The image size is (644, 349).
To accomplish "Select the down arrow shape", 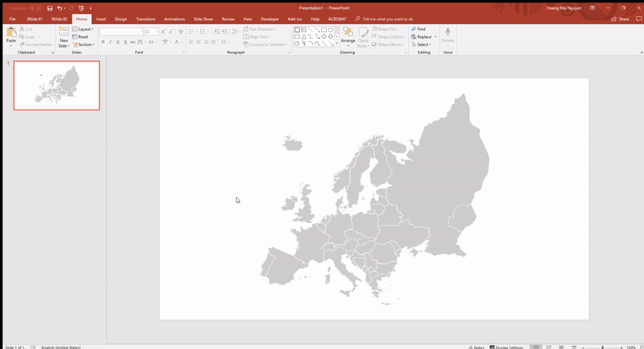I will [330, 36].
